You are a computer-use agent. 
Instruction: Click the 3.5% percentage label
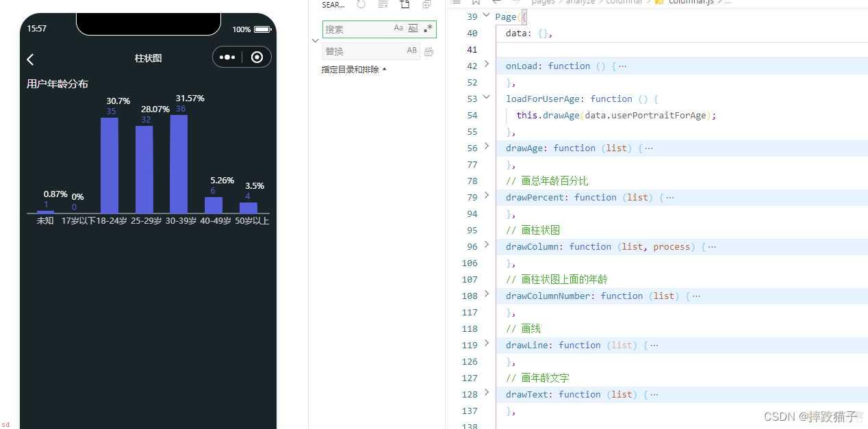tap(255, 186)
